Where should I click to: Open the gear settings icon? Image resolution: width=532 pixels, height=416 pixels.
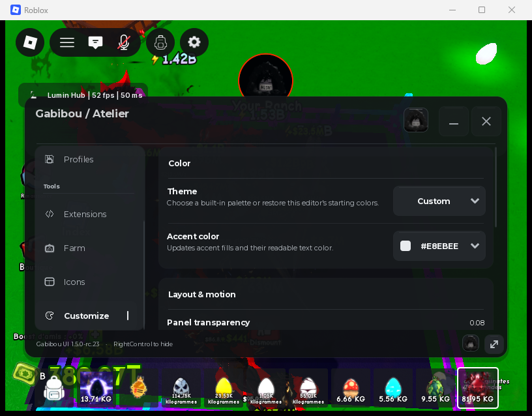194,42
